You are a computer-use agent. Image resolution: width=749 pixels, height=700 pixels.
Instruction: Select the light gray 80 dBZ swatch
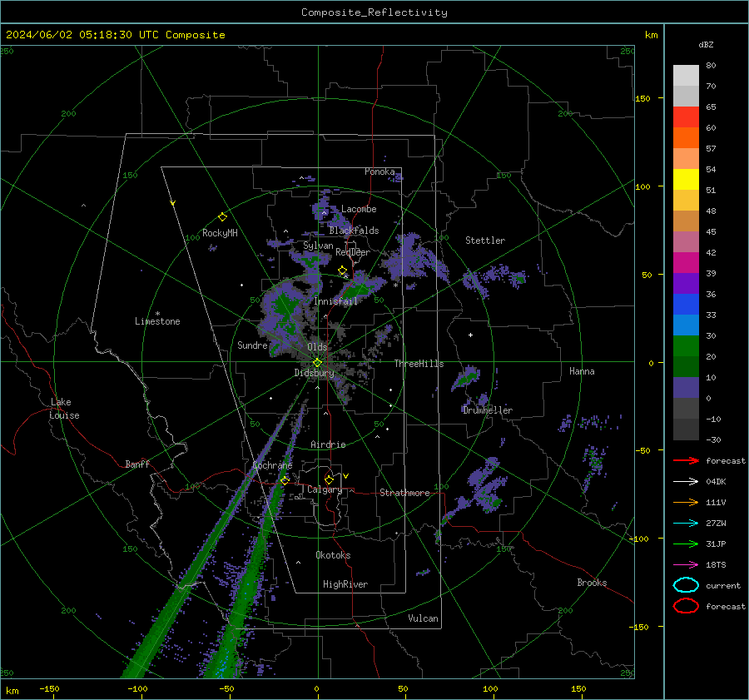[x=686, y=75]
